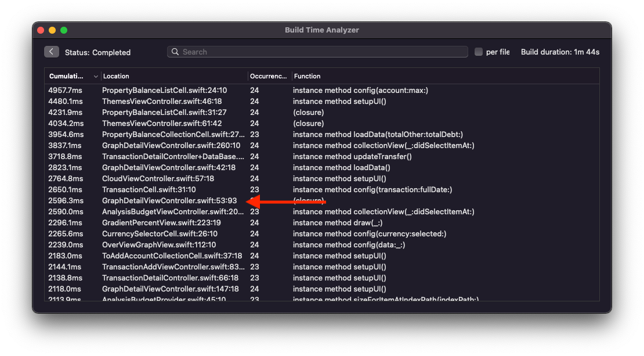
Task: Select the OverViewGraphView.swift:112:10 row
Action: pyautogui.click(x=321, y=244)
